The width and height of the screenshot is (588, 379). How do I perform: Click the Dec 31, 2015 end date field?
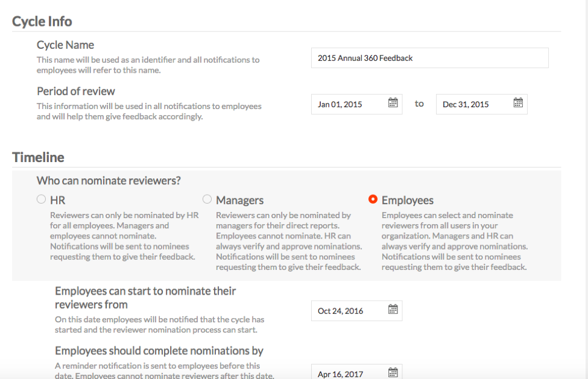[x=481, y=104]
